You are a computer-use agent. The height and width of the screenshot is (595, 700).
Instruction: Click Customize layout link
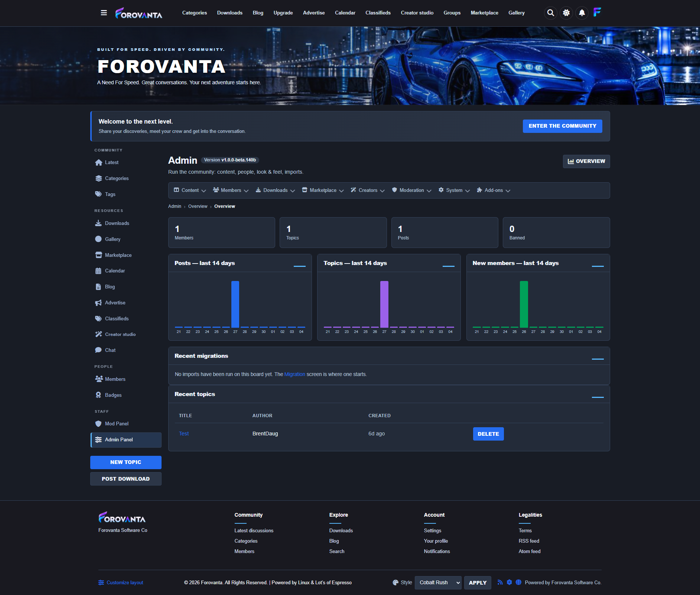pyautogui.click(x=121, y=582)
